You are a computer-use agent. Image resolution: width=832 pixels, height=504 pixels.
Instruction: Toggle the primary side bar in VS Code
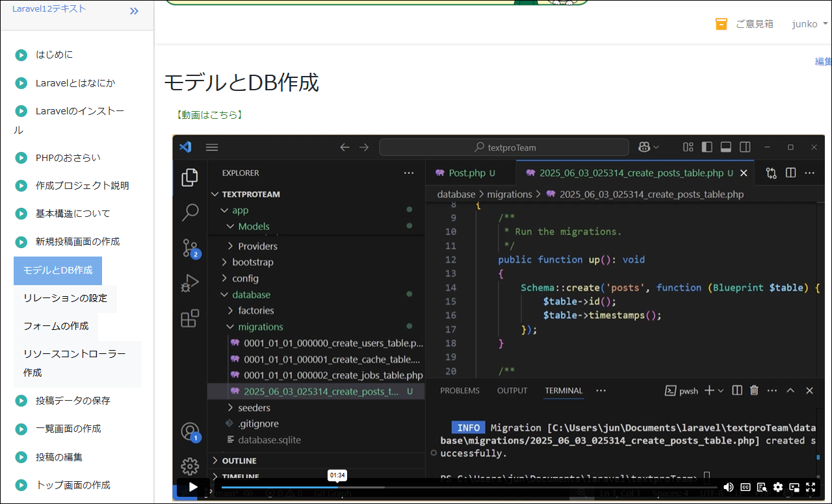click(707, 147)
